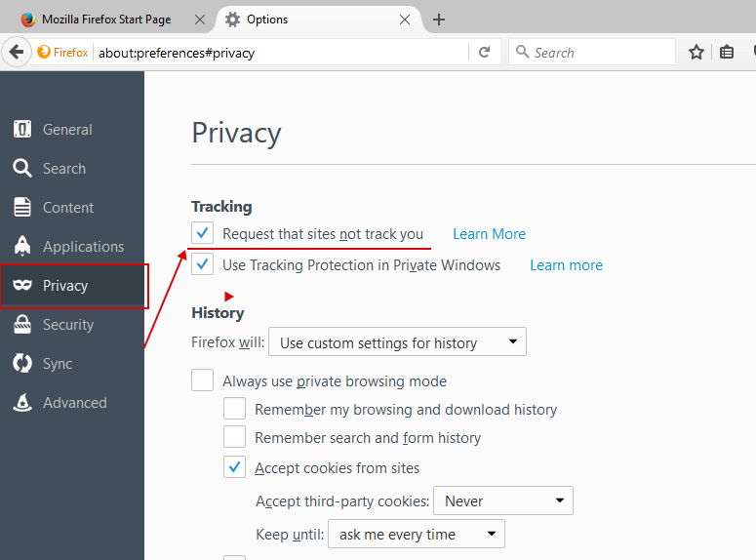Open a new tab with plus button

click(x=439, y=20)
